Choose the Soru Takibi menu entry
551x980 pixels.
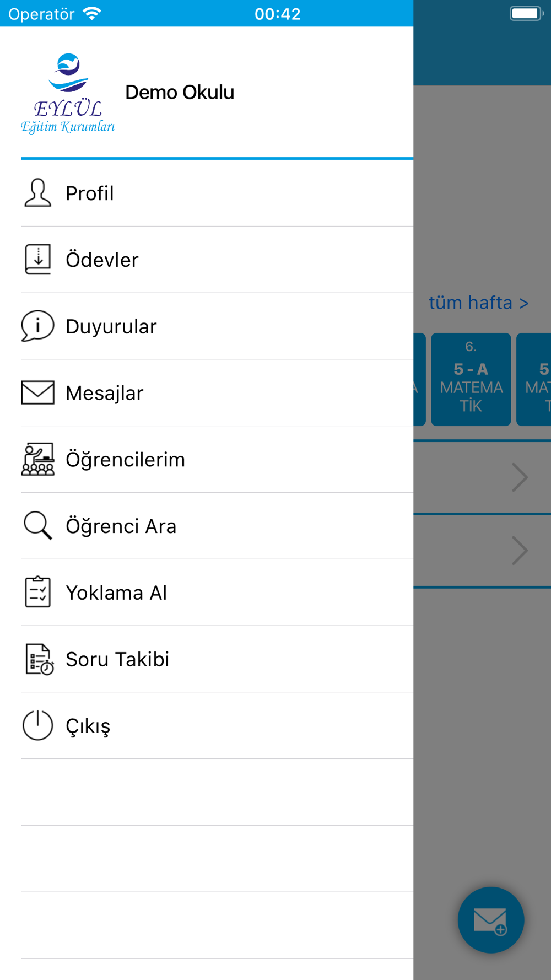217,659
